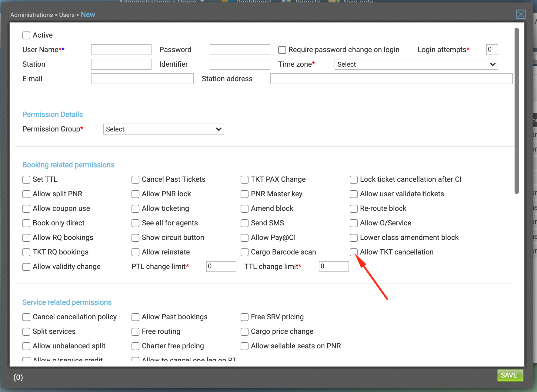
Task: Check Allow coupon use
Action: pos(26,209)
